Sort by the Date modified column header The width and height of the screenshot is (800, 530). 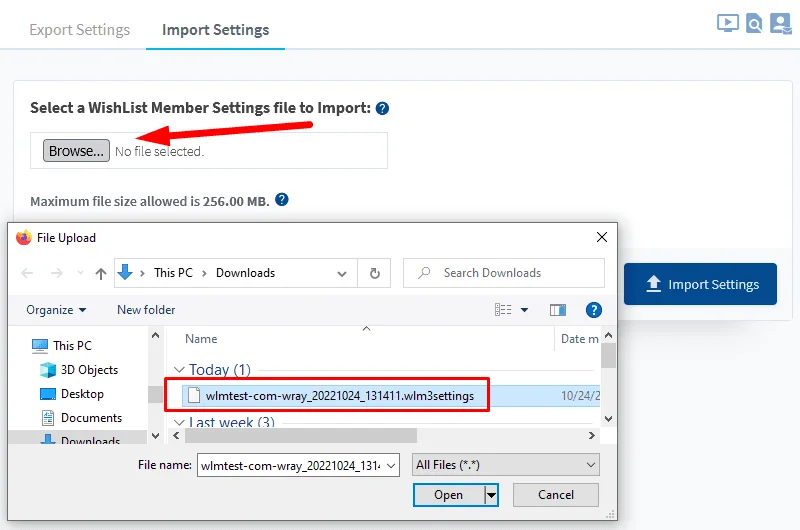[579, 339]
